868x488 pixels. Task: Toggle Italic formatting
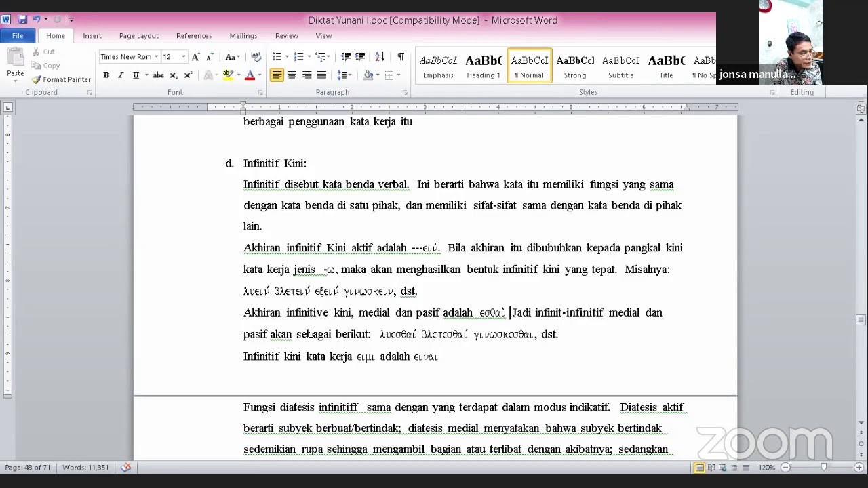(121, 75)
